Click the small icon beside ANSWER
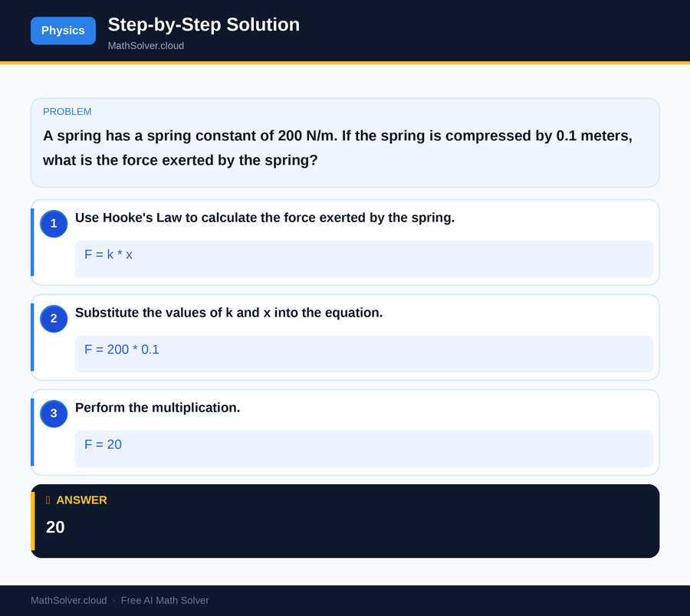Image resolution: width=690 pixels, height=616 pixels. [48, 500]
